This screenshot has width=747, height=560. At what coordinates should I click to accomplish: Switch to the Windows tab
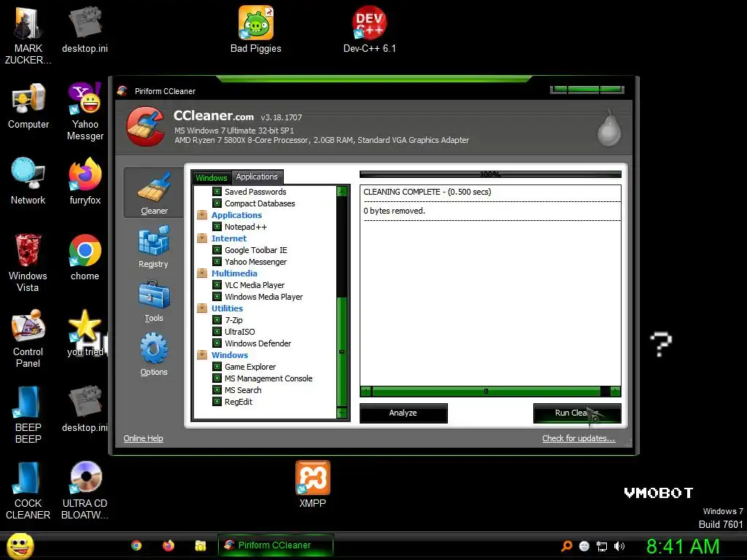(x=211, y=178)
